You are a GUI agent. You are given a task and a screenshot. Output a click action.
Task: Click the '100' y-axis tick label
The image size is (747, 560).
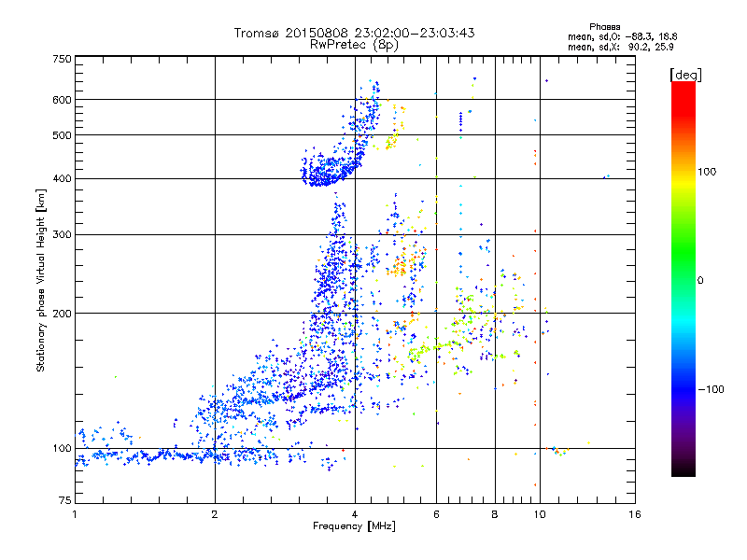tap(63, 449)
